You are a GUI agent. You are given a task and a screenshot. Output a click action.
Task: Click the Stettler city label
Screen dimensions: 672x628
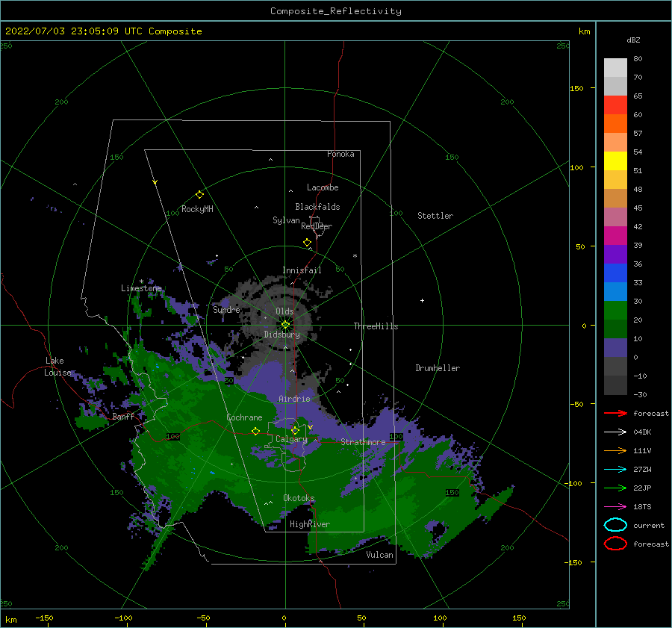tap(435, 216)
